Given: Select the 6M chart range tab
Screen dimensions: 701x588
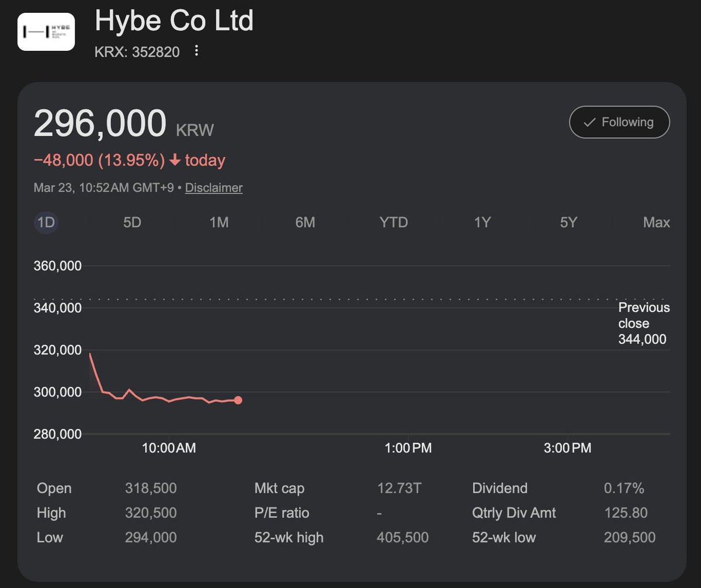Looking at the screenshot, I should [305, 222].
